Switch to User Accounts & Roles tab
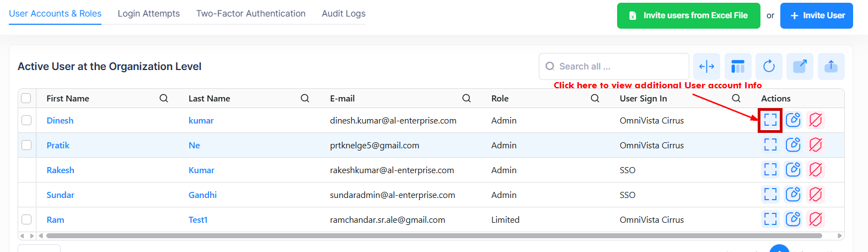This screenshot has height=252, width=868. [x=55, y=13]
